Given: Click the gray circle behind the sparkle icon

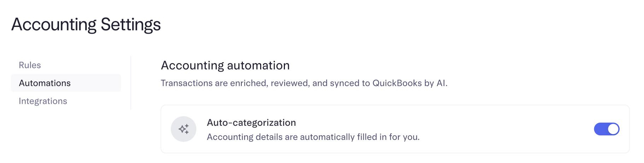Looking at the screenshot, I should pos(183,129).
